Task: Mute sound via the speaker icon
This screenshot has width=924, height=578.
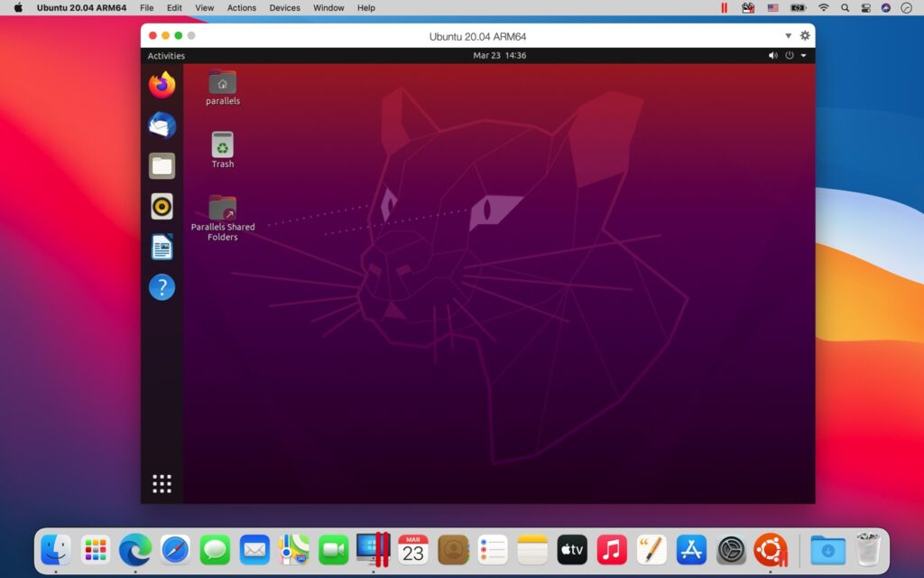Action: click(772, 55)
